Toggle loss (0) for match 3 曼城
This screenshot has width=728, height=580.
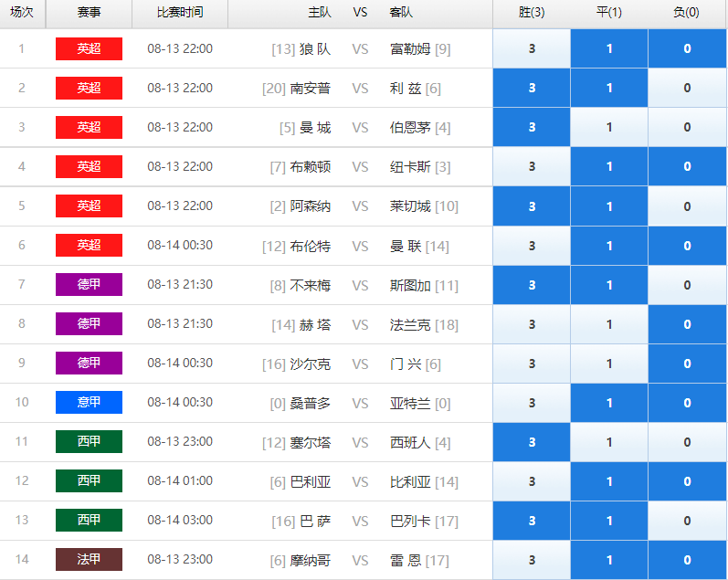[x=687, y=127]
